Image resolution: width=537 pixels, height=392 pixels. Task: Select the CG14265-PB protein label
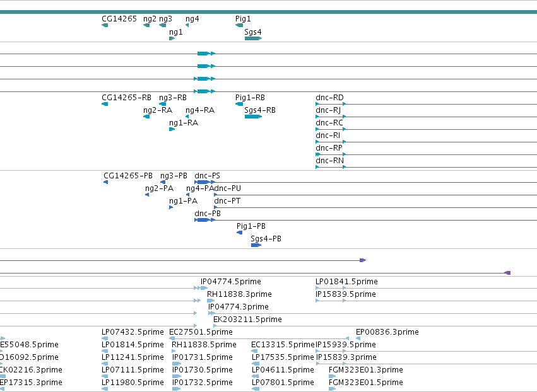point(128,176)
